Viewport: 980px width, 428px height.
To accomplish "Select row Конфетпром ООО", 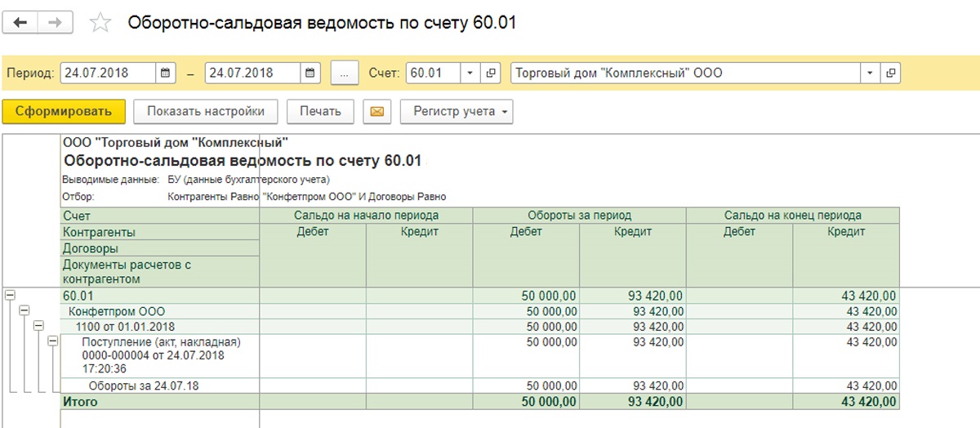I will tap(117, 311).
